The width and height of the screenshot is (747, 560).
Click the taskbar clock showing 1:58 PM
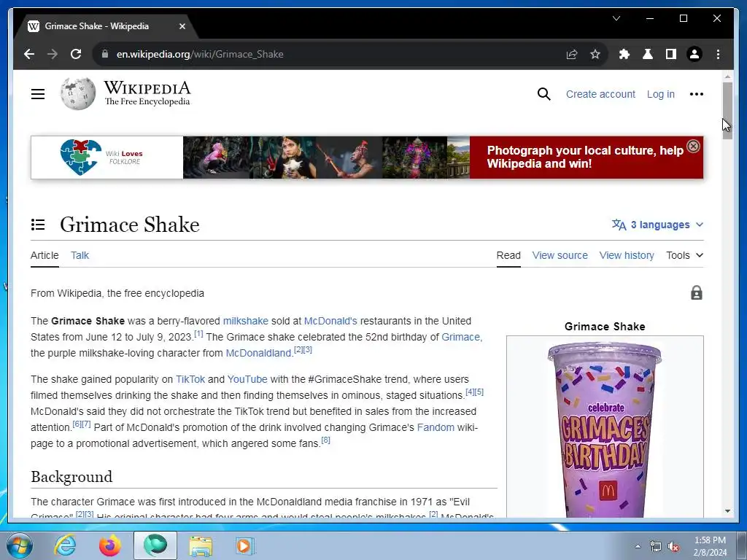pos(710,546)
